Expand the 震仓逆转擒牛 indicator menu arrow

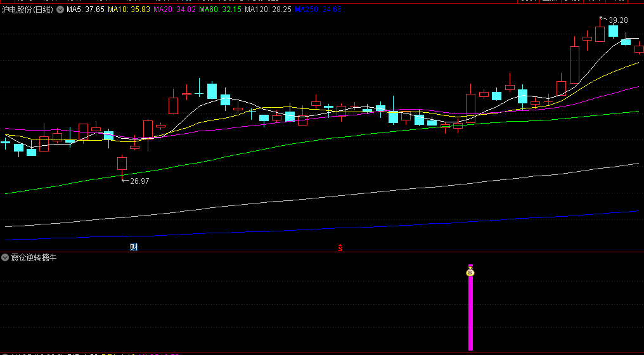pos(5,257)
